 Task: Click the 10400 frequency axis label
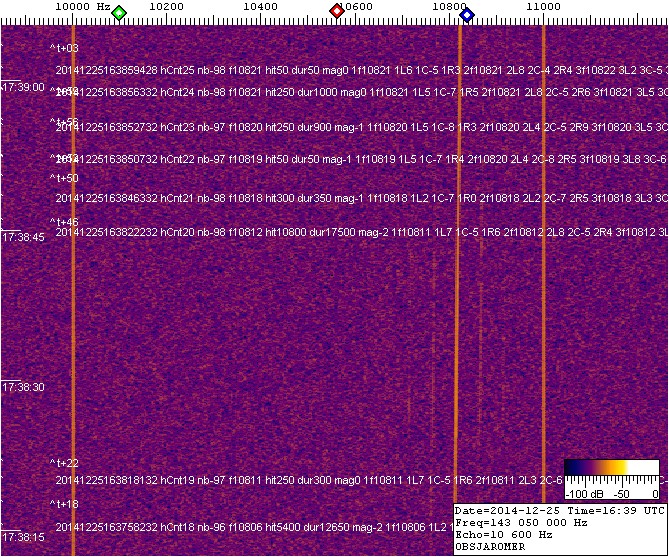point(260,7)
